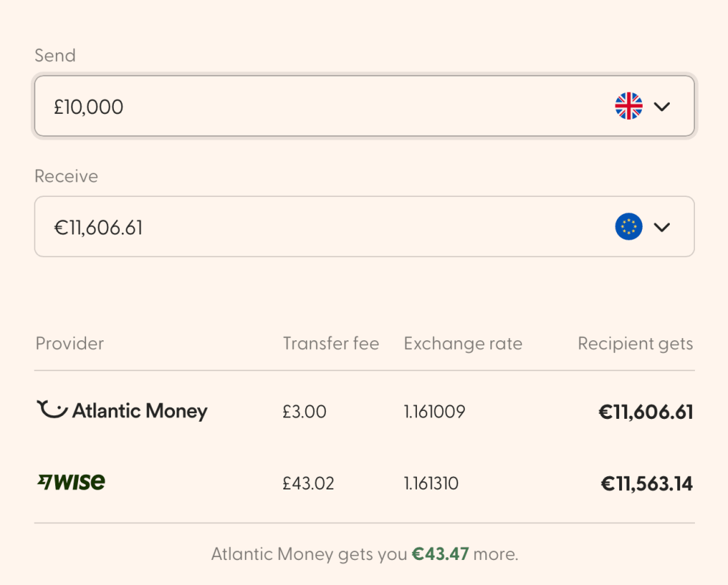Click the Exchange rate column header
Viewport: 728px width, 585px height.
coord(463,343)
